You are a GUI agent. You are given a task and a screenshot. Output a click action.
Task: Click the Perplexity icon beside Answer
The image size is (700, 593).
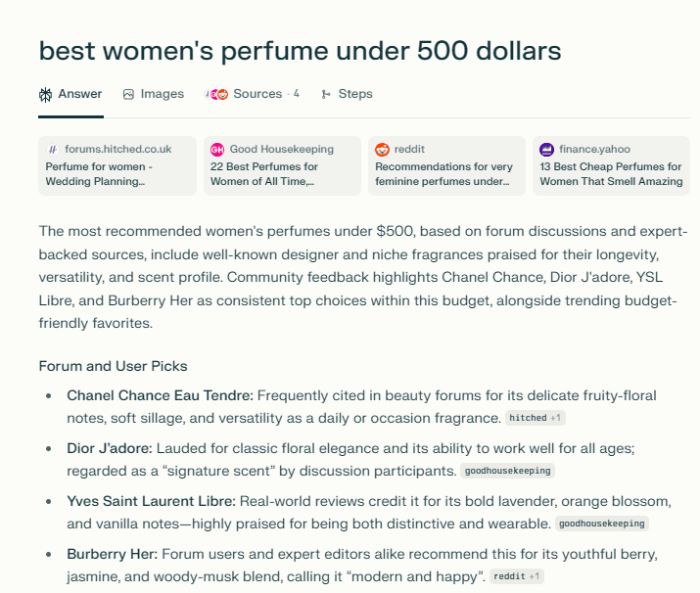(x=46, y=95)
